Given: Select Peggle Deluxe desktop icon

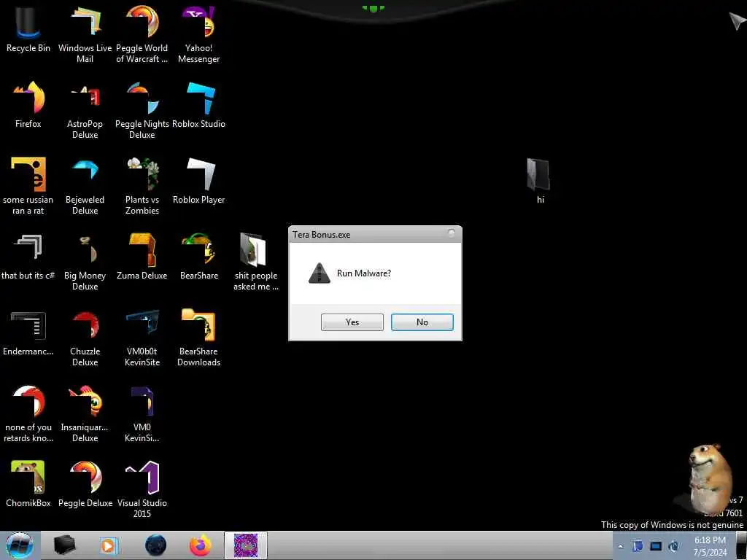Looking at the screenshot, I should pos(85,484).
